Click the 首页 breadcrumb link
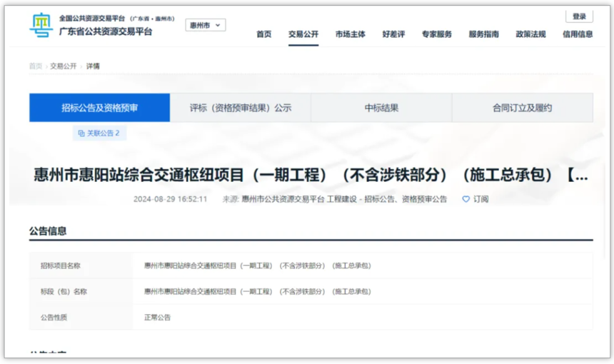The height and width of the screenshot is (364, 614). pyautogui.click(x=36, y=66)
